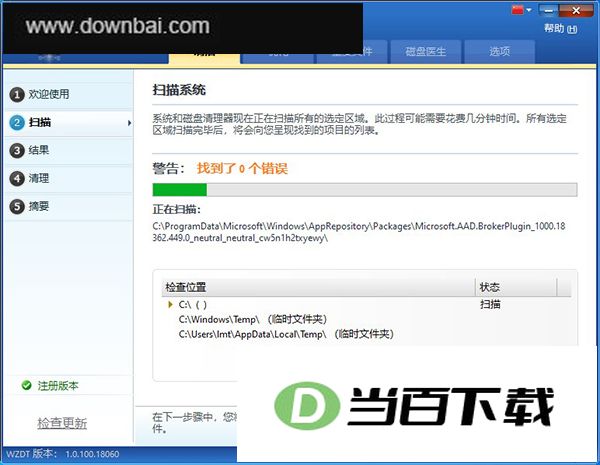Select the C:\ ( ) location row
Viewport: 600px width, 465px height.
[x=366, y=305]
